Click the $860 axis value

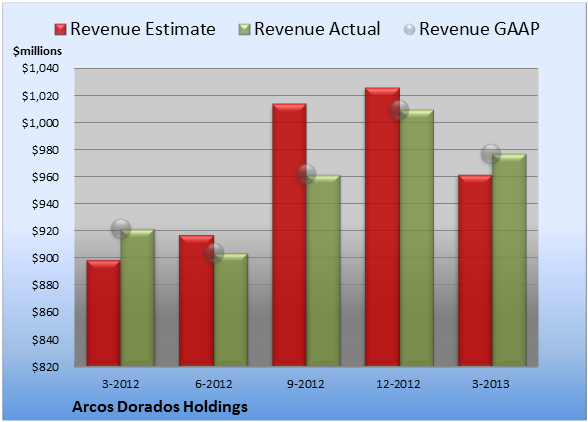tap(45, 312)
